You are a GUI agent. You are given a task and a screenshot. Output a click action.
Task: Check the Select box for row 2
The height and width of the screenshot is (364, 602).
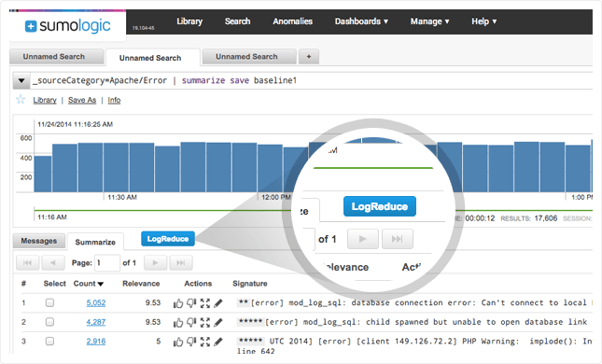pyautogui.click(x=49, y=322)
